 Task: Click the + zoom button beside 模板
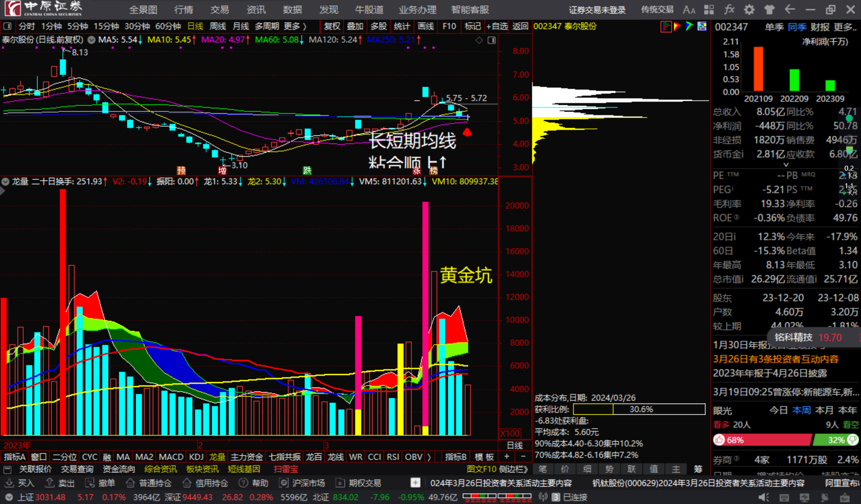(507, 457)
